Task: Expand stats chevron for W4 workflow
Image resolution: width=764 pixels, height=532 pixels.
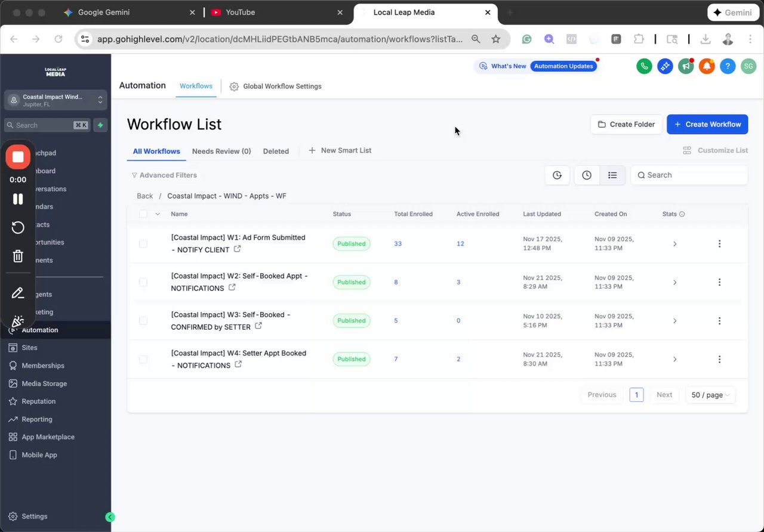Action: [x=675, y=359]
